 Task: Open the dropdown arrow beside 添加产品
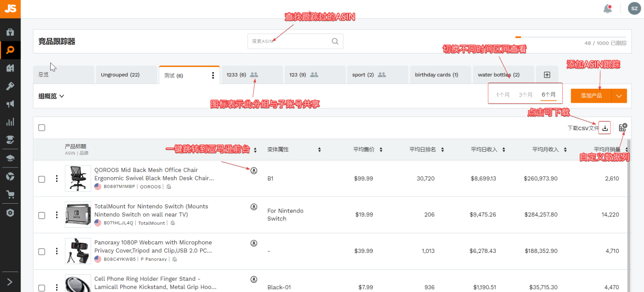point(619,96)
